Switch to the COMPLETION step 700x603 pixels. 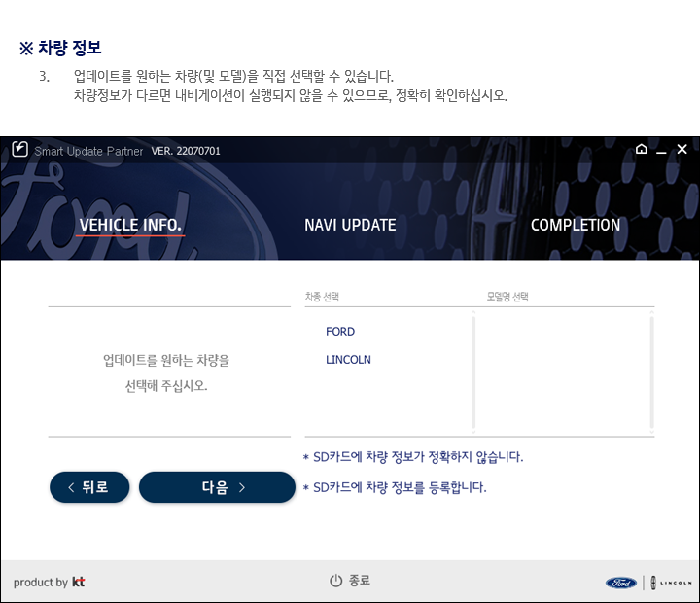[x=576, y=225]
